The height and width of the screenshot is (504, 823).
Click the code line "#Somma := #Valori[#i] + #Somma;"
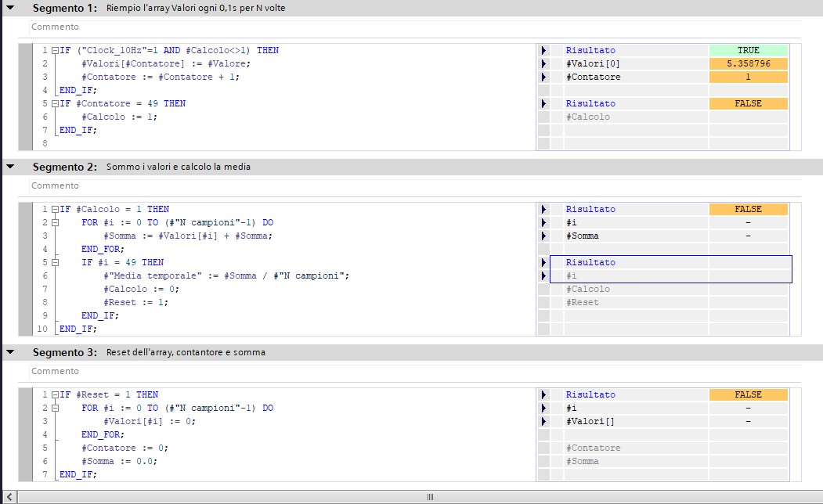(188, 236)
